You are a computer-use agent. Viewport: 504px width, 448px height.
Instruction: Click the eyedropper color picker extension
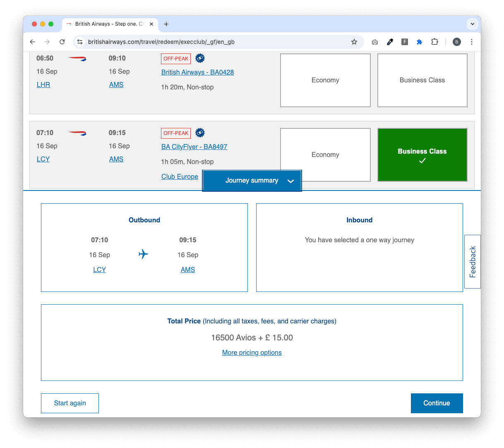390,42
